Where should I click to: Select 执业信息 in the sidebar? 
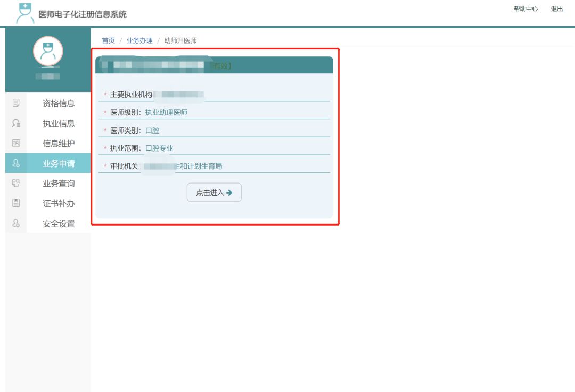pos(59,123)
